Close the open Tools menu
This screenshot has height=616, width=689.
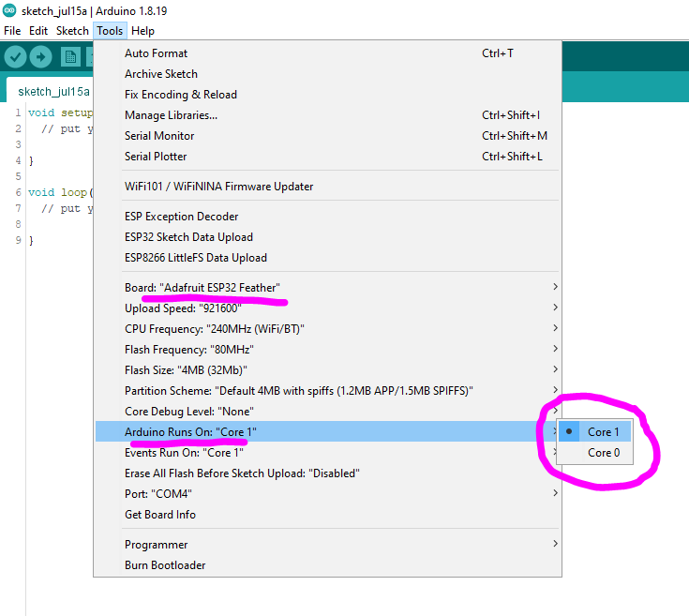pyautogui.click(x=110, y=31)
